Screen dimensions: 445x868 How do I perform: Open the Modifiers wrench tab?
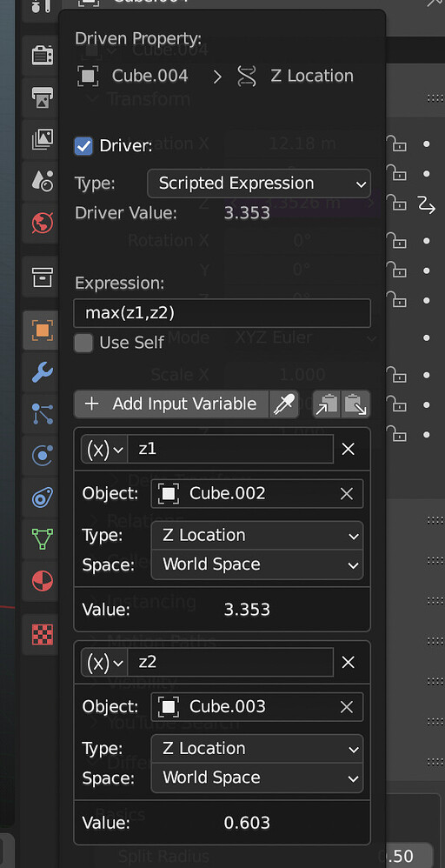pos(42,372)
